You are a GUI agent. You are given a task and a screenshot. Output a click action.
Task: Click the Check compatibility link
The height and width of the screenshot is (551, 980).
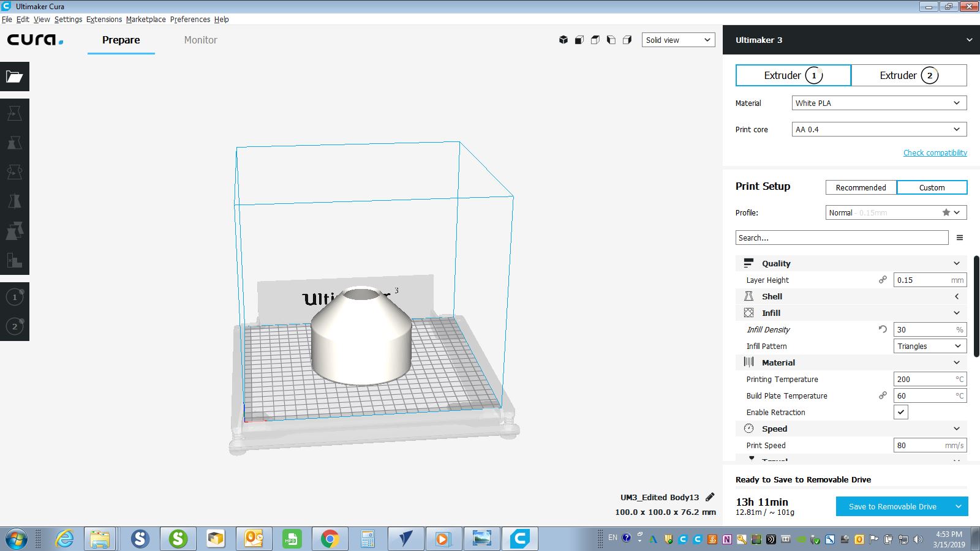tap(935, 152)
